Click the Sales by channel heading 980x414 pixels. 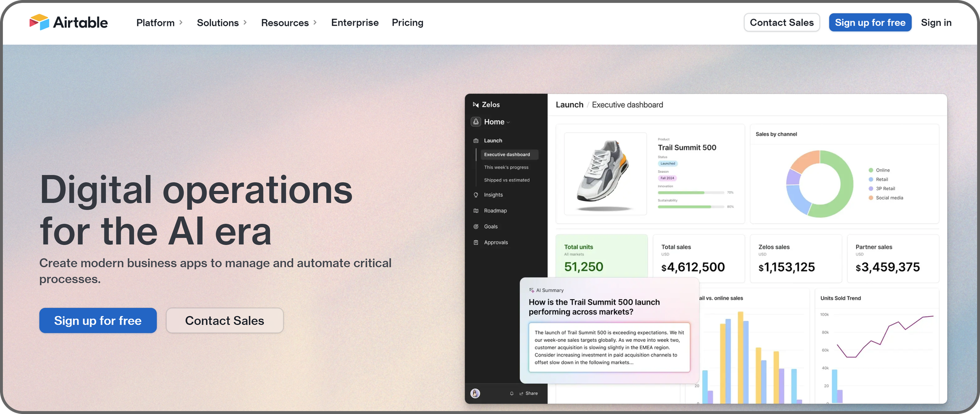point(776,134)
